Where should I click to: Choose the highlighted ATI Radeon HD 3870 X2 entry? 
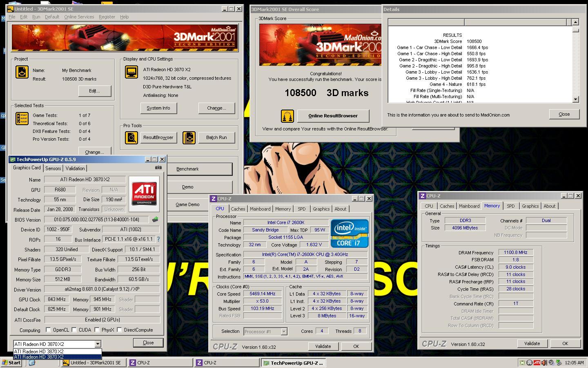58,357
